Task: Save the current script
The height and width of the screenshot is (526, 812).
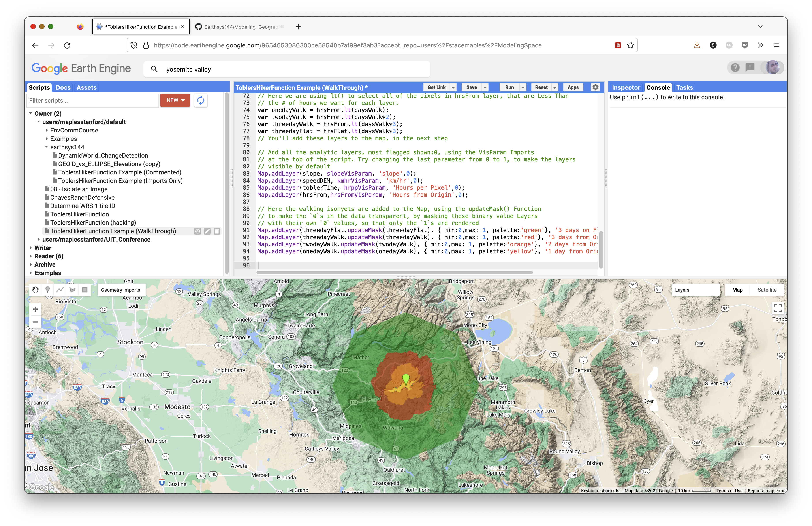Action: [472, 87]
